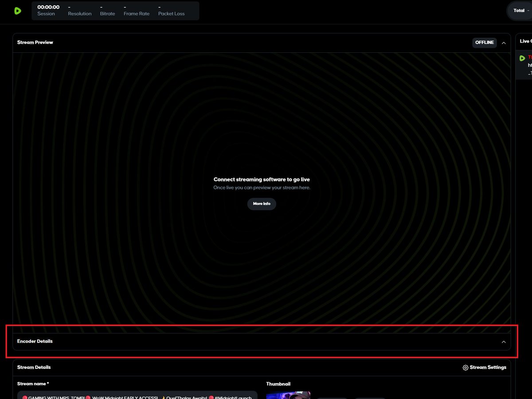532x399 pixels.
Task: Click the Bitrate stat label
Action: point(108,14)
